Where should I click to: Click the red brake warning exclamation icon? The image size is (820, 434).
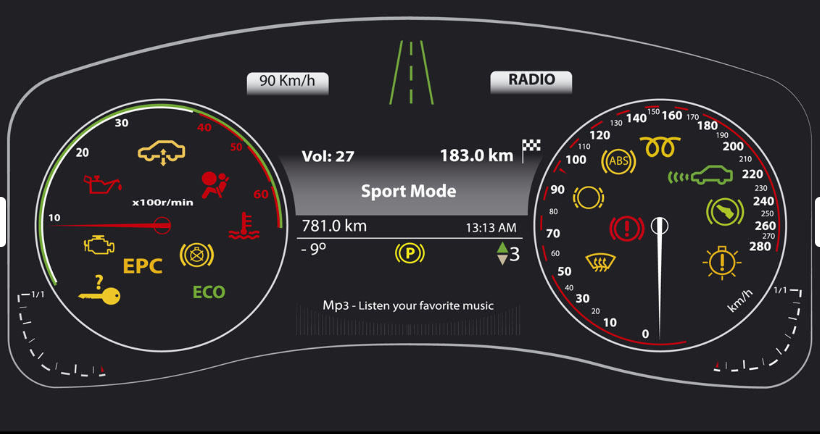tap(626, 228)
